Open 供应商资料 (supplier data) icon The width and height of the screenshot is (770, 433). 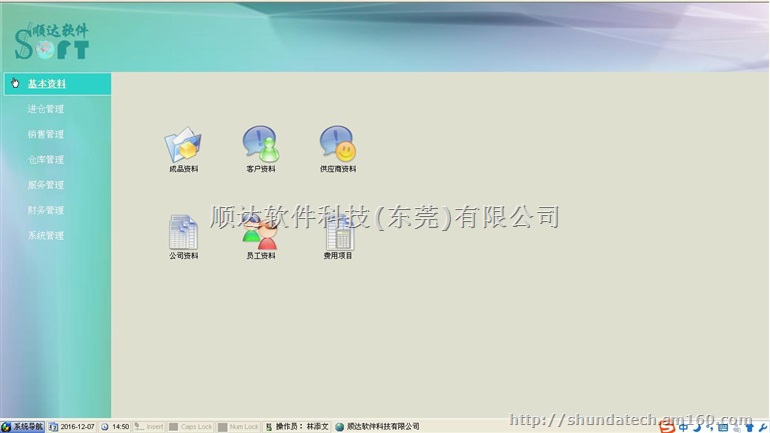337,146
